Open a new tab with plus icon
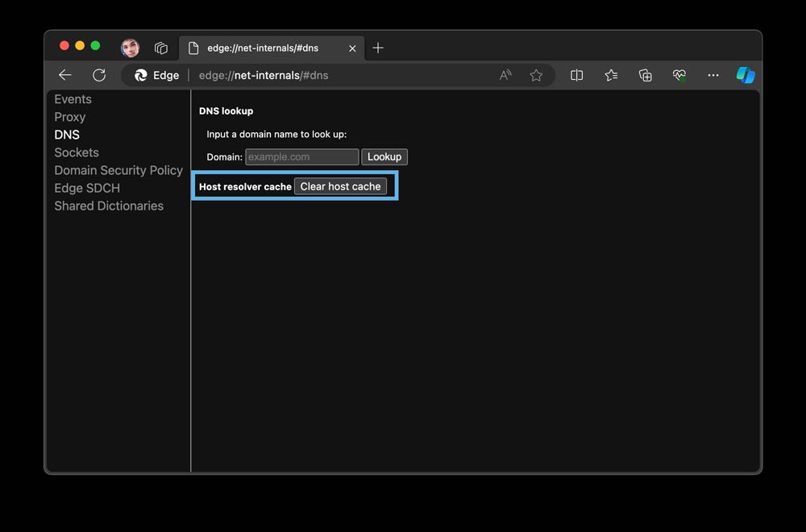806x532 pixels. pos(378,48)
